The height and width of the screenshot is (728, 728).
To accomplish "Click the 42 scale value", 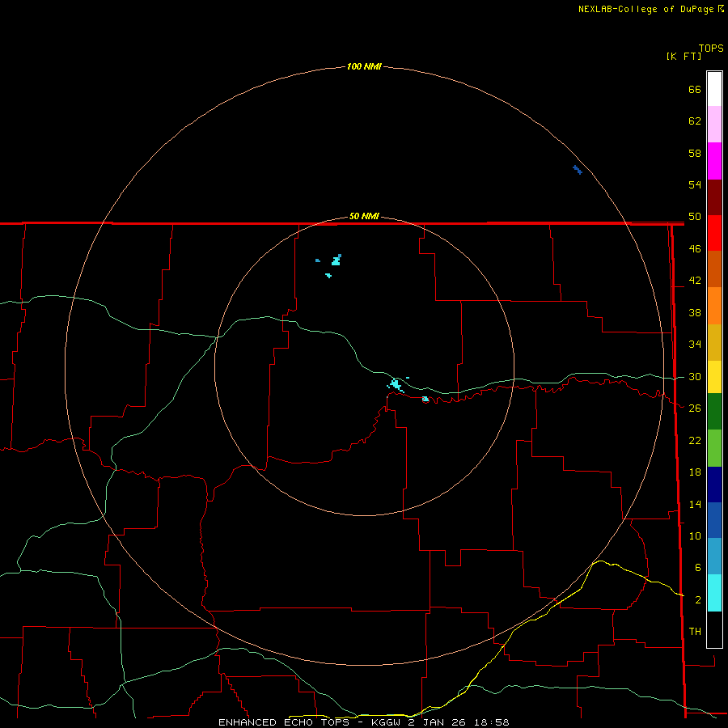I will pos(695,281).
